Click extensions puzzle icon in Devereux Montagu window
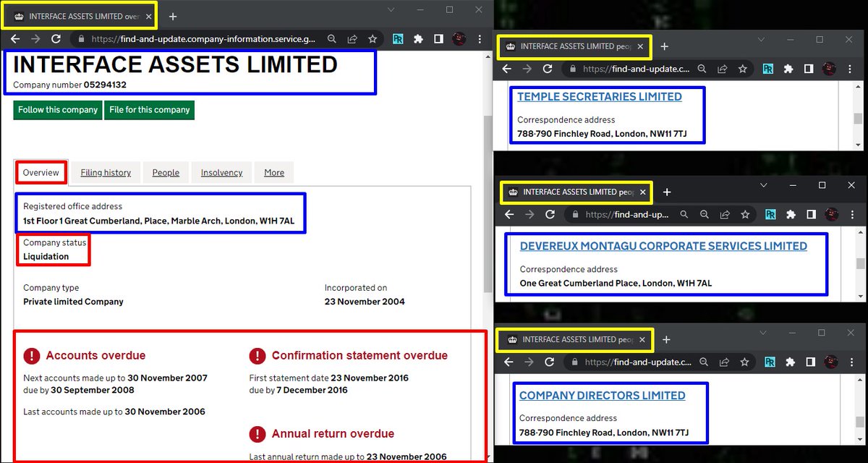The width and height of the screenshot is (868, 463). [x=791, y=215]
